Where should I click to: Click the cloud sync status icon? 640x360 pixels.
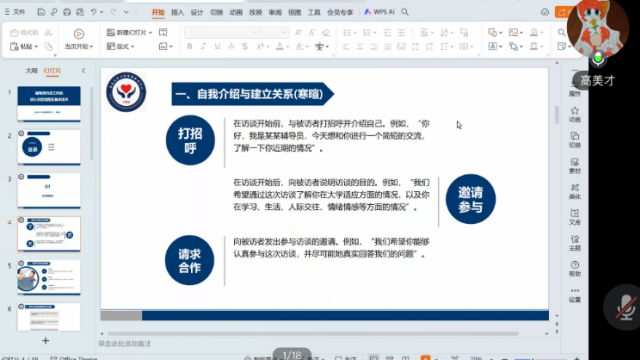coord(545,12)
